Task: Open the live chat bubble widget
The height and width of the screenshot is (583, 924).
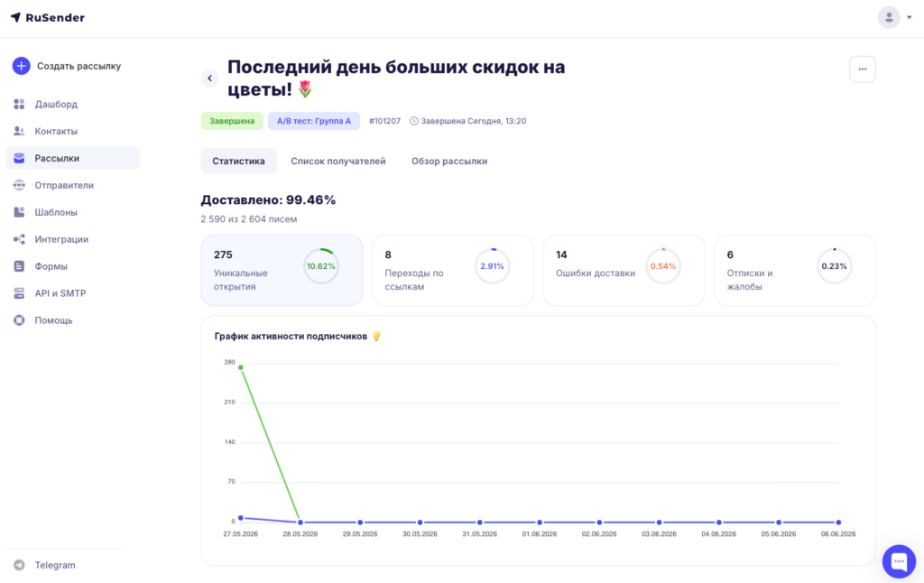Action: (x=899, y=561)
